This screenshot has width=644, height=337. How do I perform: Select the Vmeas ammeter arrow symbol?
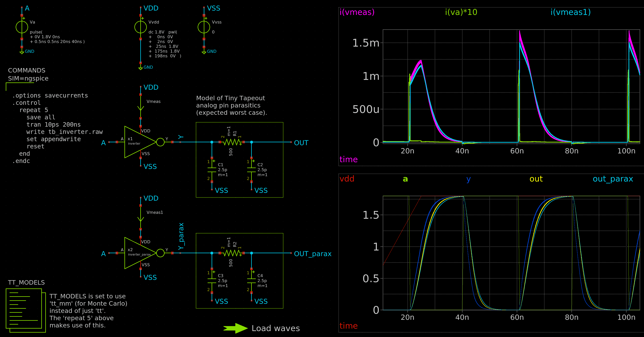[x=140, y=107]
